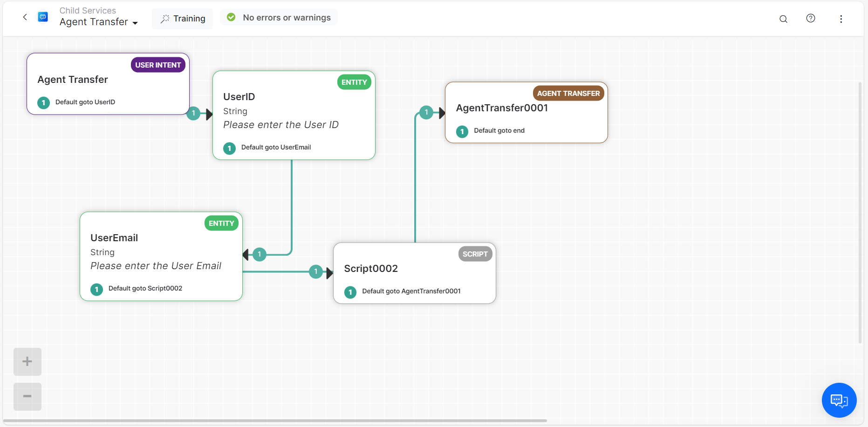Zoom in with the plus button

(x=27, y=362)
